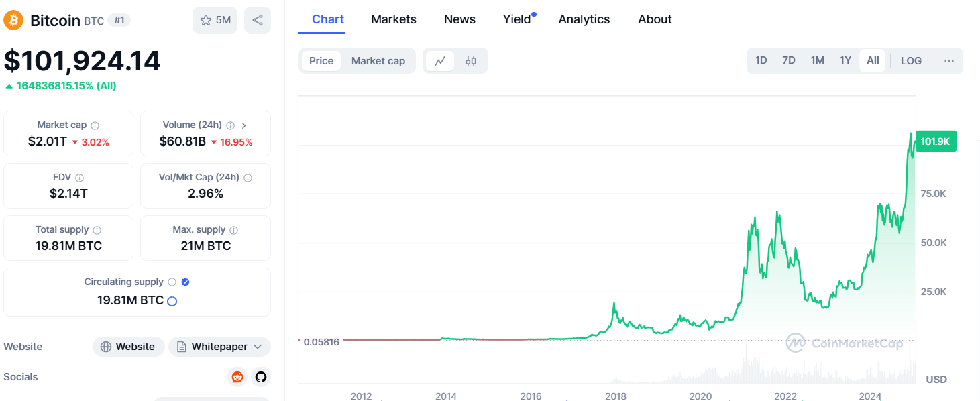Viewport: 980px width, 401px height.
Task: Click the circulating supply progress ring
Action: pos(172,301)
